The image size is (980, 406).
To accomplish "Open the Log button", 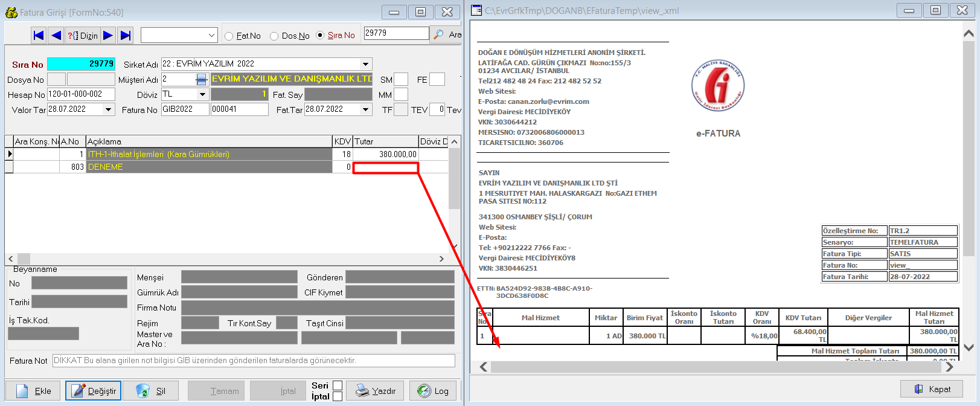I will (x=434, y=391).
